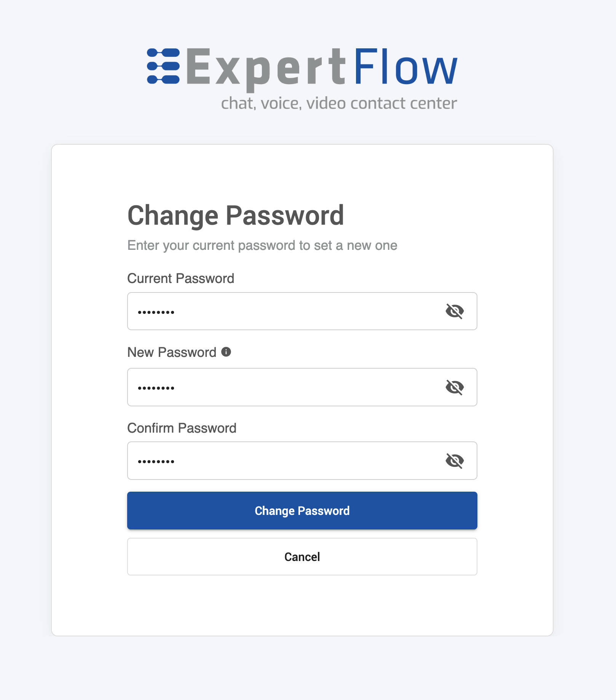Viewport: 616px width, 700px height.
Task: Click the Cancel button below Change Password
Action: [x=302, y=556]
